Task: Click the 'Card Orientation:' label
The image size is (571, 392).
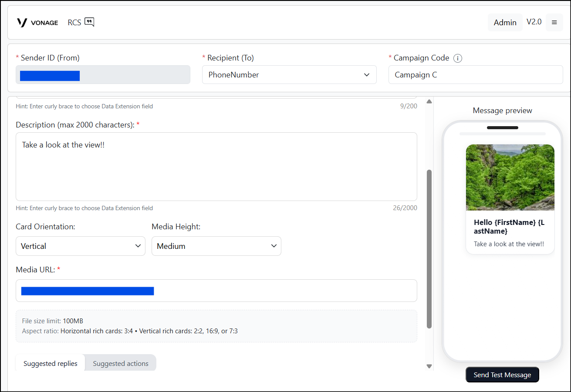Action: tap(45, 227)
